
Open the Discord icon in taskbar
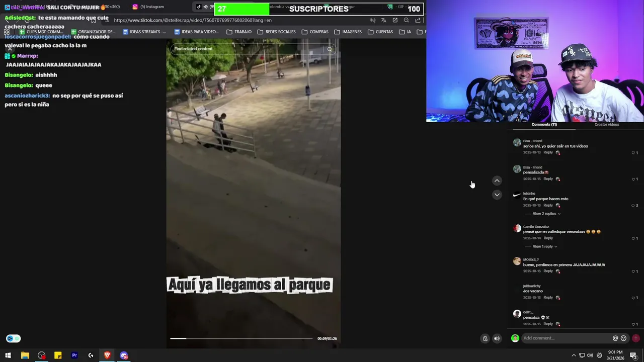124,355
